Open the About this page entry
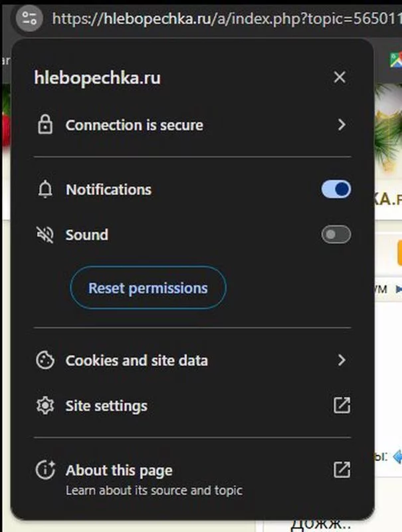 pos(120,471)
